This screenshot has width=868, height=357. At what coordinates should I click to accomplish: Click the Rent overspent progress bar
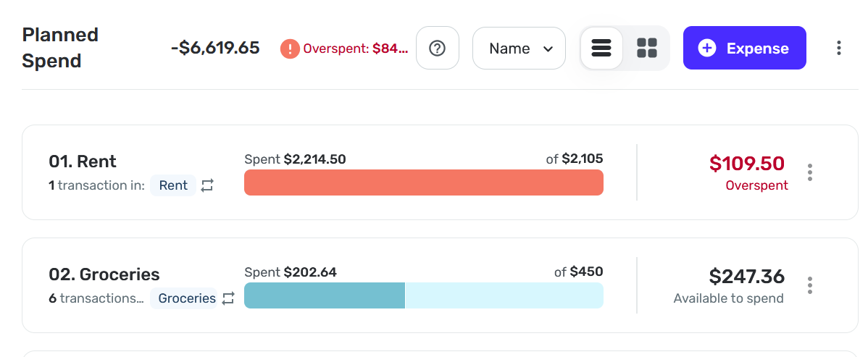click(x=423, y=182)
